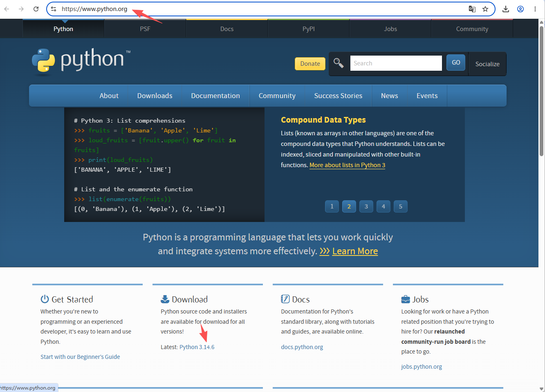Open the Documentation navigation menu
Screen dimensions: 545x392
[x=215, y=96]
